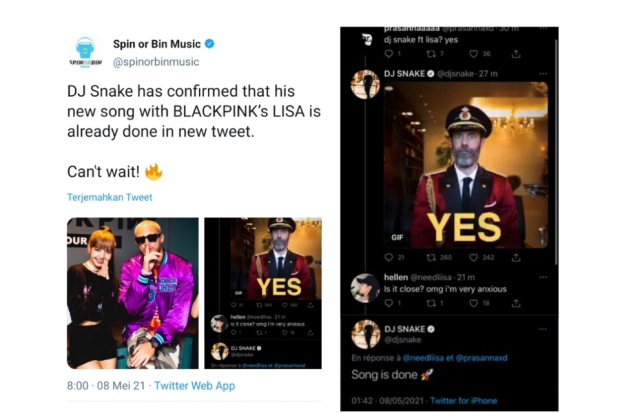Open Spin or Bin Music profile avatar

87,53
